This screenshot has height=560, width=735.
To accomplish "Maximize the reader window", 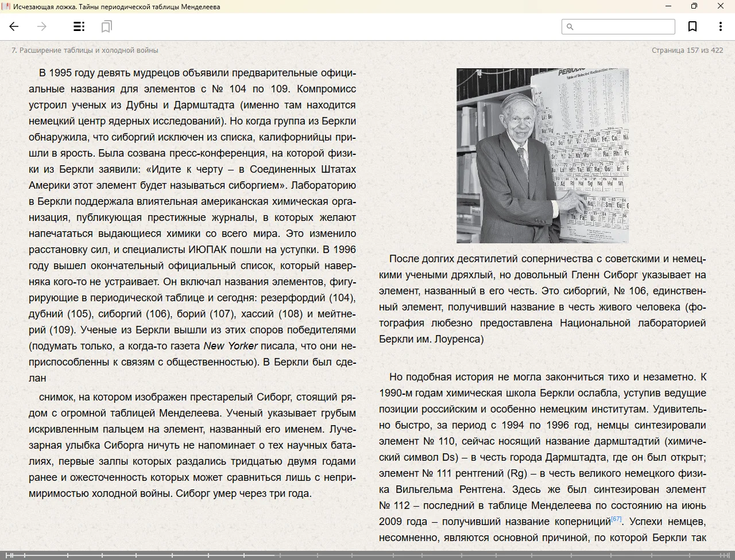I will 694,6.
